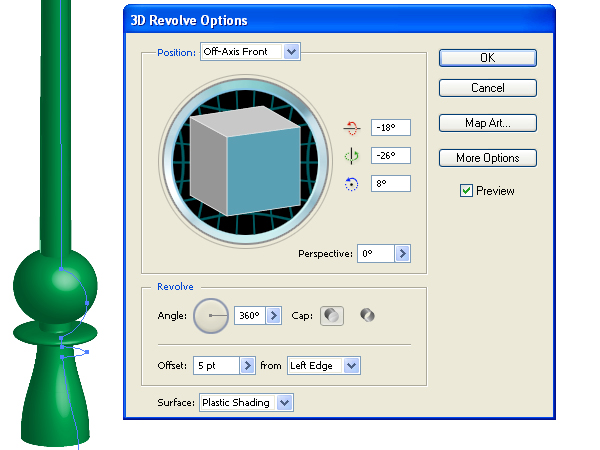This screenshot has width=600, height=450.
Task: Uncheck the Preview checkbox
Action: pos(466,191)
